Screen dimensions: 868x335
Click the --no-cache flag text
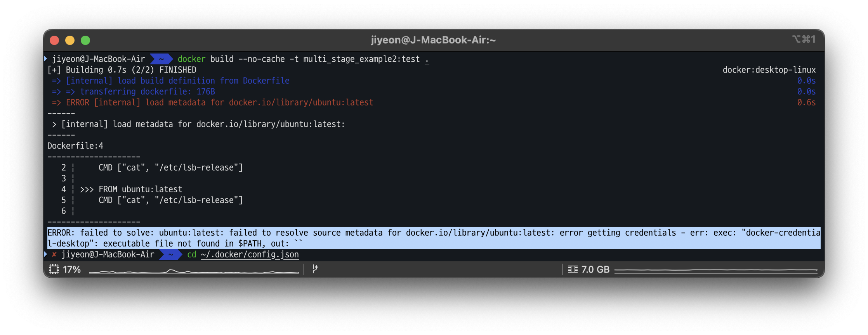(x=261, y=59)
